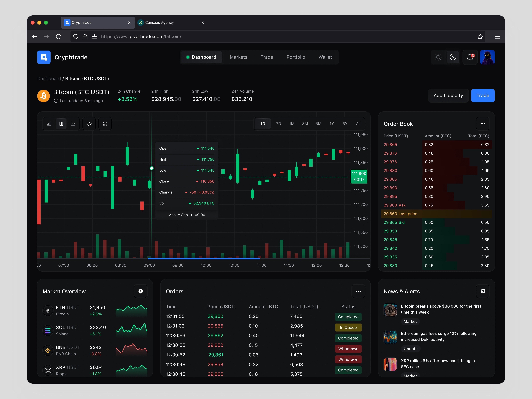This screenshot has height=399, width=532.
Task: Open the embed code icon
Action: click(x=89, y=124)
